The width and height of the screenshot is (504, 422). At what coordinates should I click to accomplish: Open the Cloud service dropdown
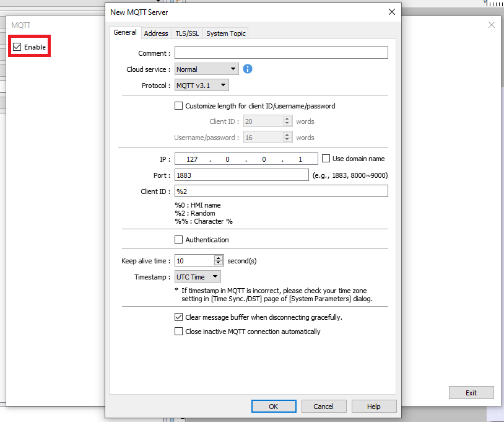[207, 69]
